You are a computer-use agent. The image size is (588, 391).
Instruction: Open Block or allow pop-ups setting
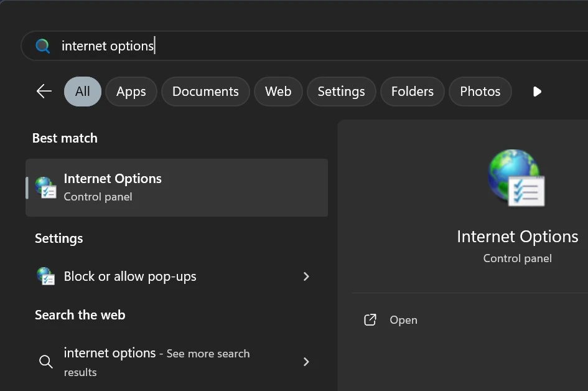point(177,276)
